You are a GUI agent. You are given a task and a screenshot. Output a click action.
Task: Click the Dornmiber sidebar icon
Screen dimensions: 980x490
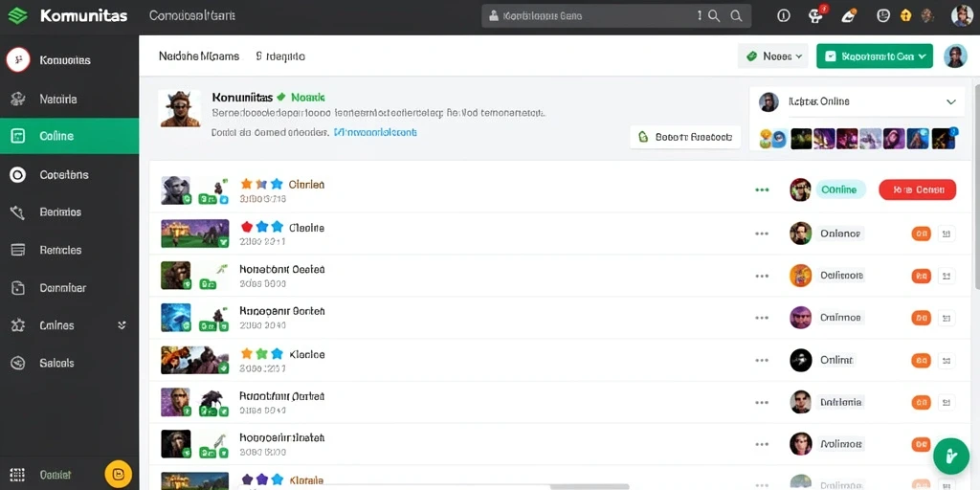(18, 287)
